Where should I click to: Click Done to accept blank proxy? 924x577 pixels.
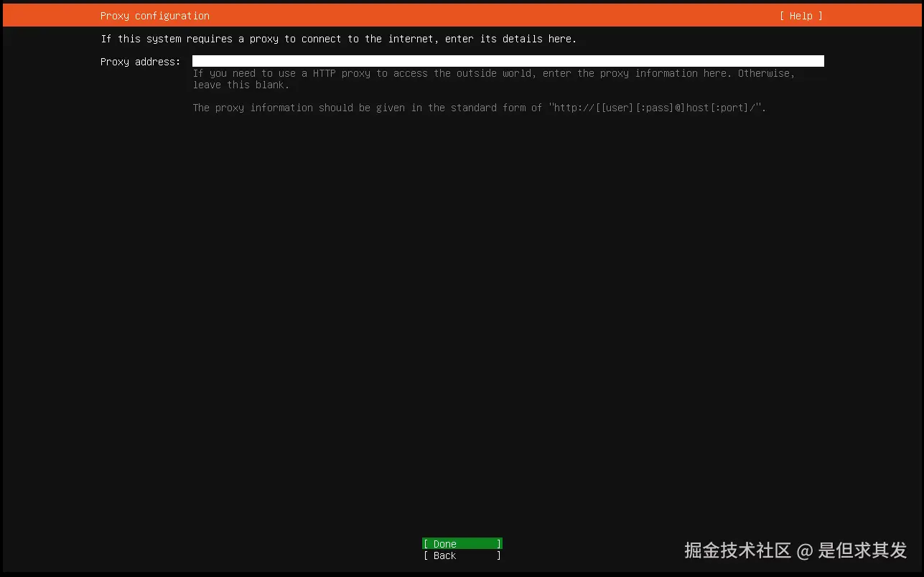(461, 543)
